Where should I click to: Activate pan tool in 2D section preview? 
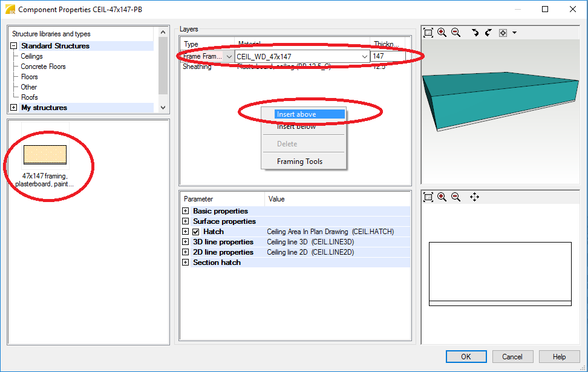point(474,197)
